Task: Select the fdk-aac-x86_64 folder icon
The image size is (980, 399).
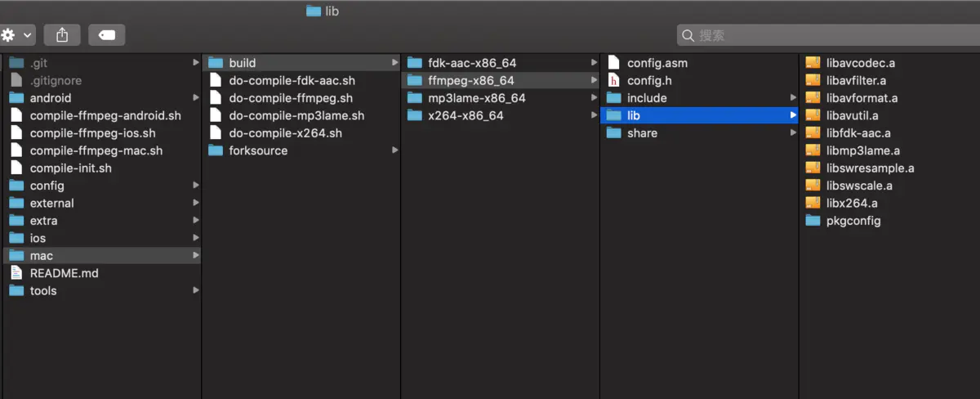Action: [415, 63]
